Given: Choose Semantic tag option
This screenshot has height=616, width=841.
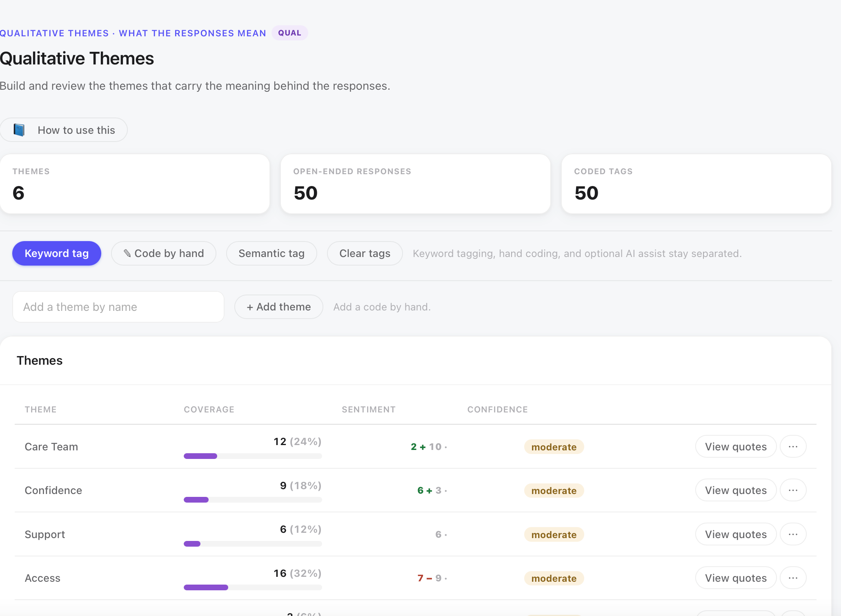Looking at the screenshot, I should point(271,253).
